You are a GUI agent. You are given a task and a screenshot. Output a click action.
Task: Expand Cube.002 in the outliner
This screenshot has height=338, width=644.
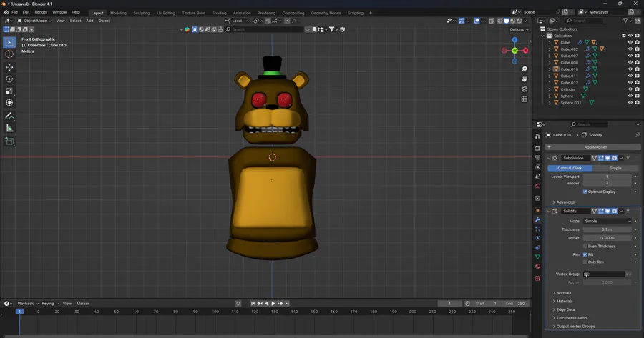pyautogui.click(x=550, y=49)
